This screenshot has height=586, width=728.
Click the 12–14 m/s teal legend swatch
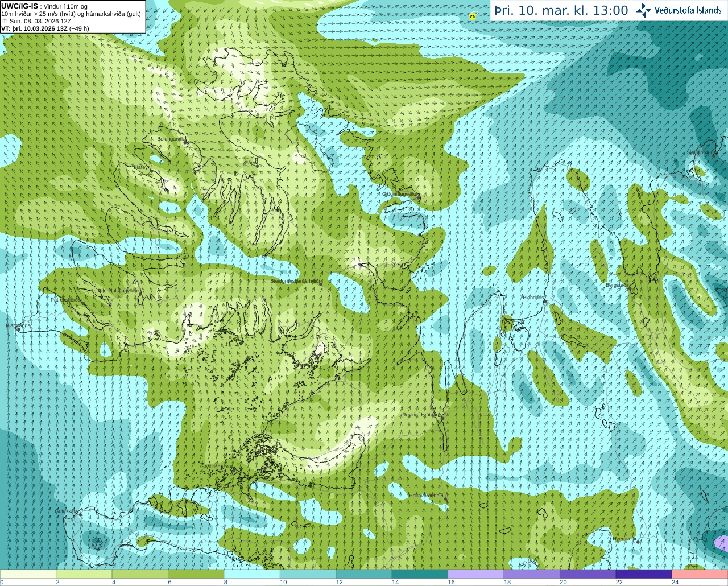(x=364, y=574)
